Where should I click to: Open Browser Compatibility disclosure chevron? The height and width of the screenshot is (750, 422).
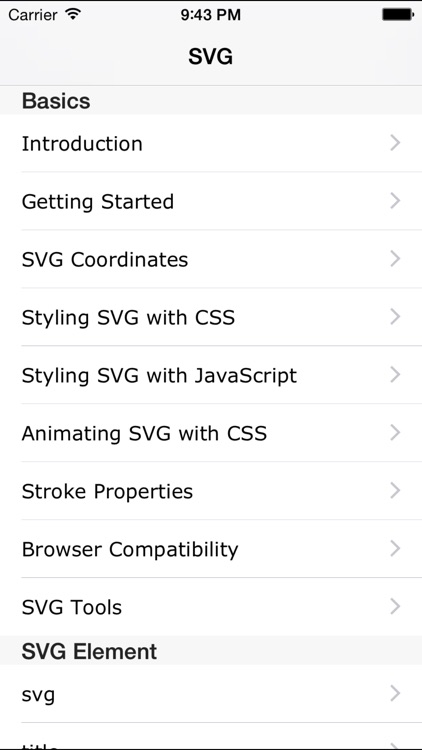pyautogui.click(x=395, y=548)
